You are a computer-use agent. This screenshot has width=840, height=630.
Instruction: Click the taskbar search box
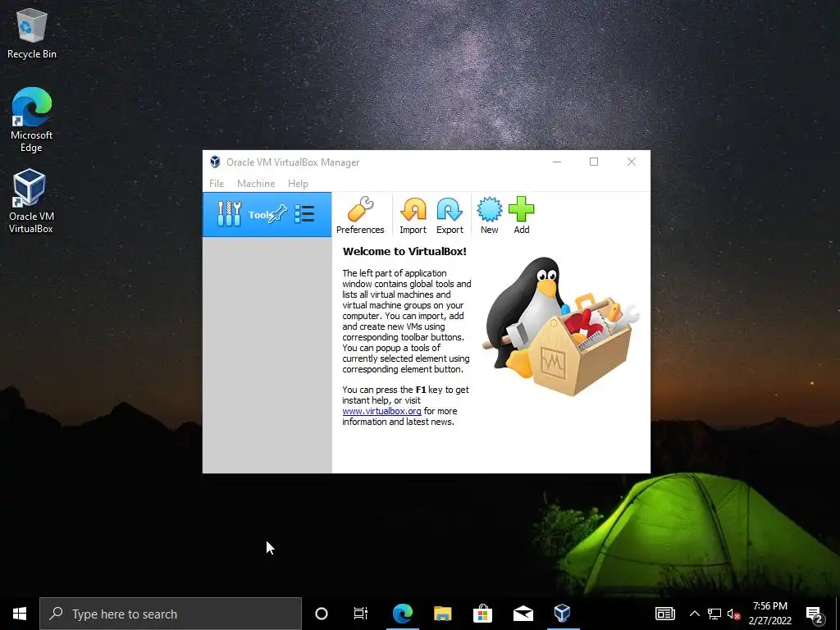click(x=171, y=614)
